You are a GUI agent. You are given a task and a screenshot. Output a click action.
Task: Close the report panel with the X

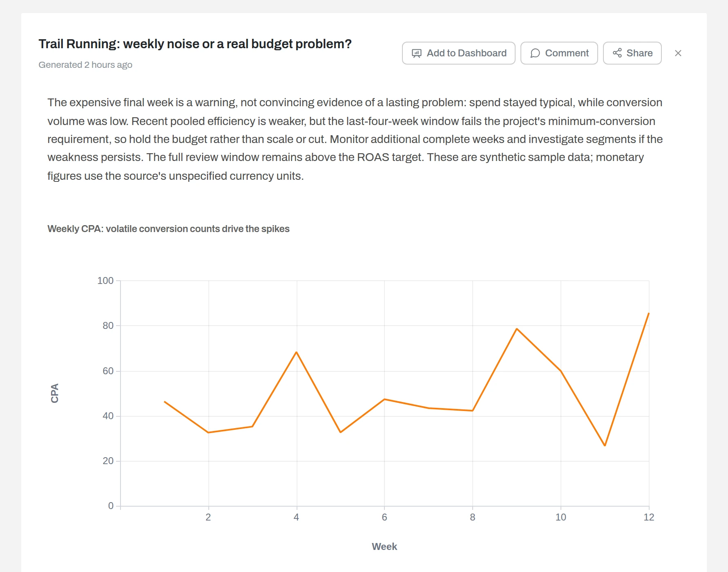(678, 53)
